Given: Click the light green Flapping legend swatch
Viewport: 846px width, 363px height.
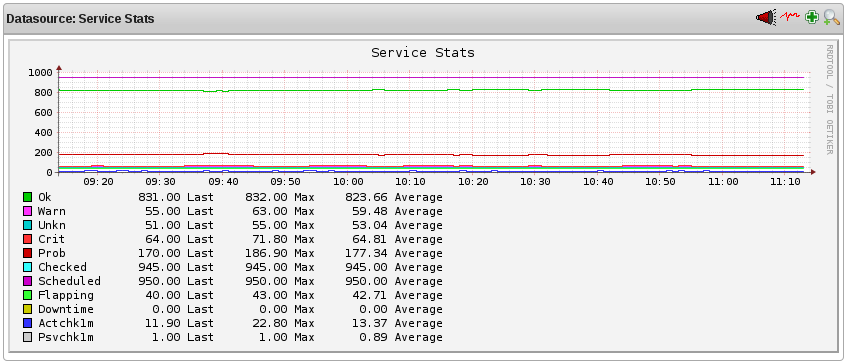Looking at the screenshot, I should point(28,296).
